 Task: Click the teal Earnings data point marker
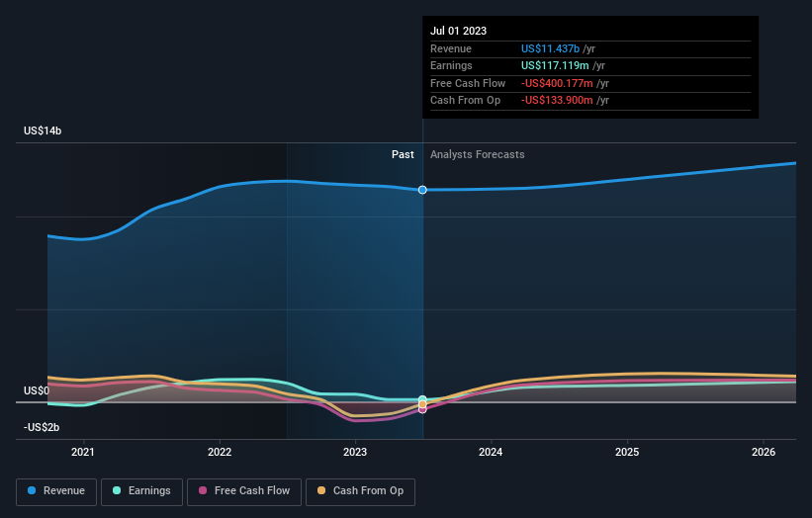pos(422,399)
